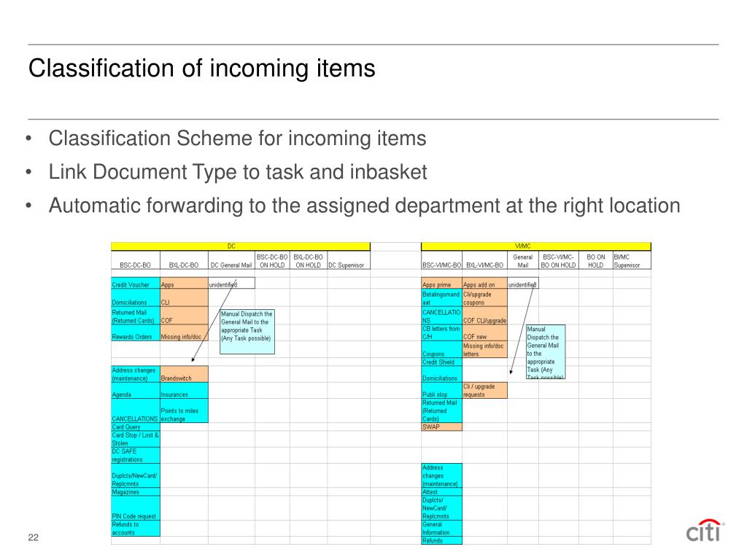Click the slide title 'Classification of incoming items'
Viewport: 747px width, 560px height.
[x=201, y=68]
